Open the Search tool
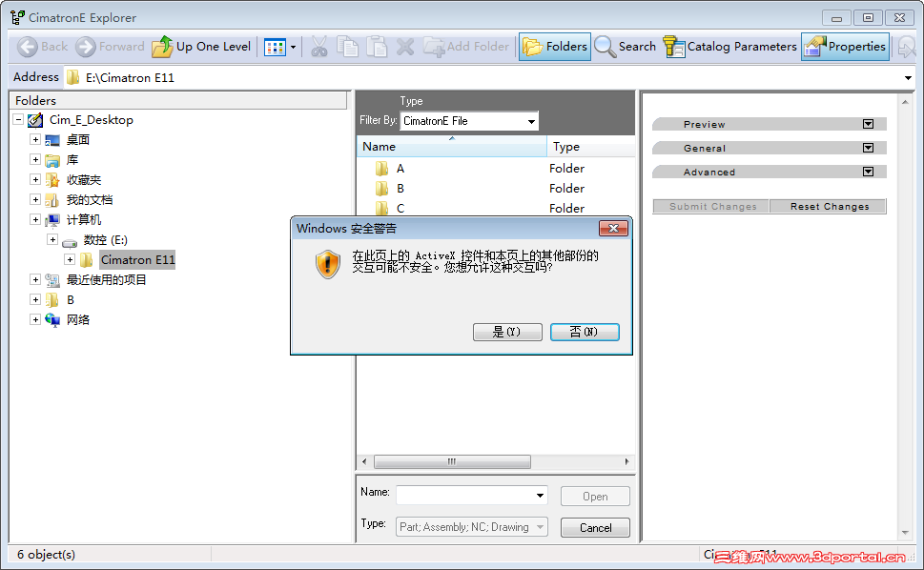924x570 pixels. [x=626, y=47]
